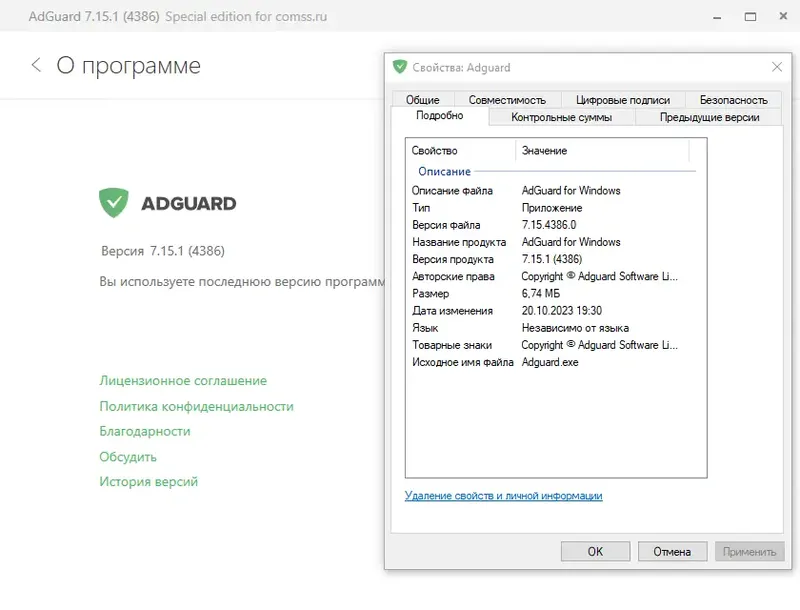Click the О программе heading
Image resolution: width=800 pixels, height=610 pixels.
(x=129, y=66)
